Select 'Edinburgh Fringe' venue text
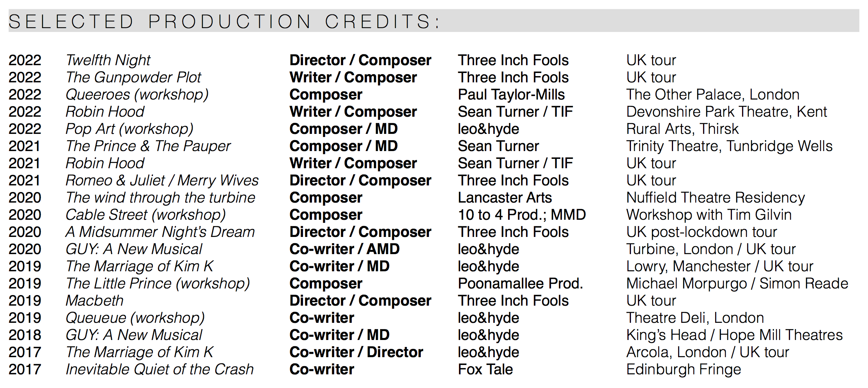Screen dimensions: 868x388 [x=683, y=369]
